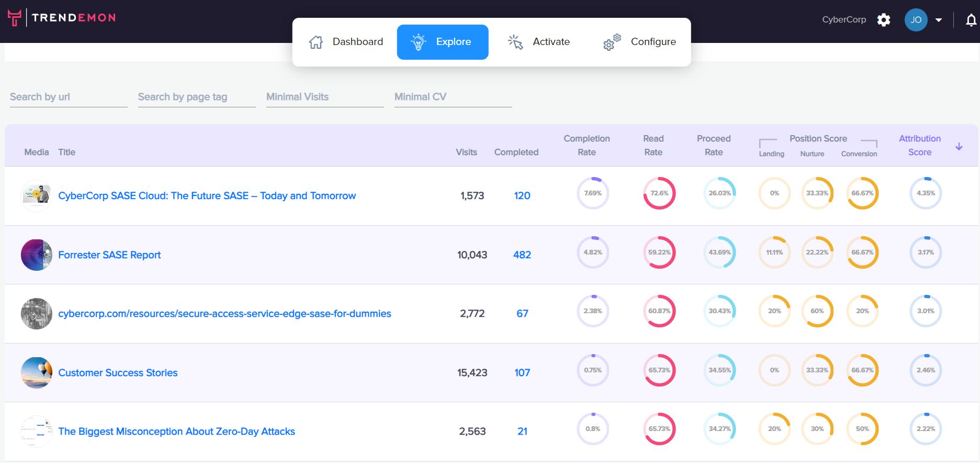
Task: Click the Read Rate column header
Action: 653,145
